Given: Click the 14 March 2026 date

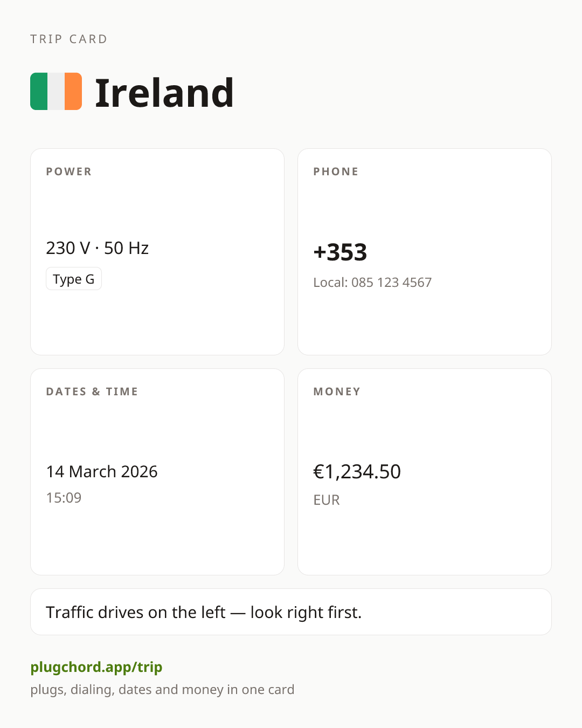Looking at the screenshot, I should 102,471.
